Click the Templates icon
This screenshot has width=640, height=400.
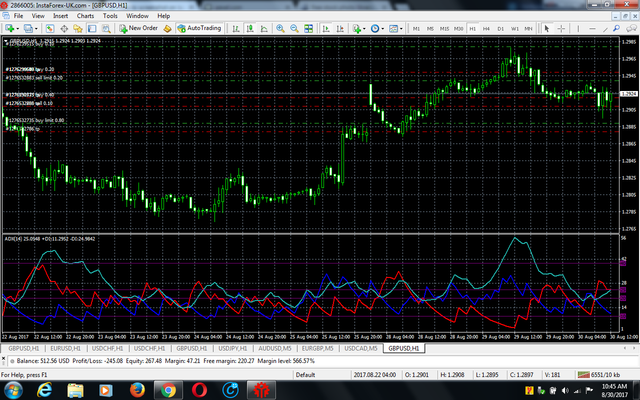click(393, 29)
